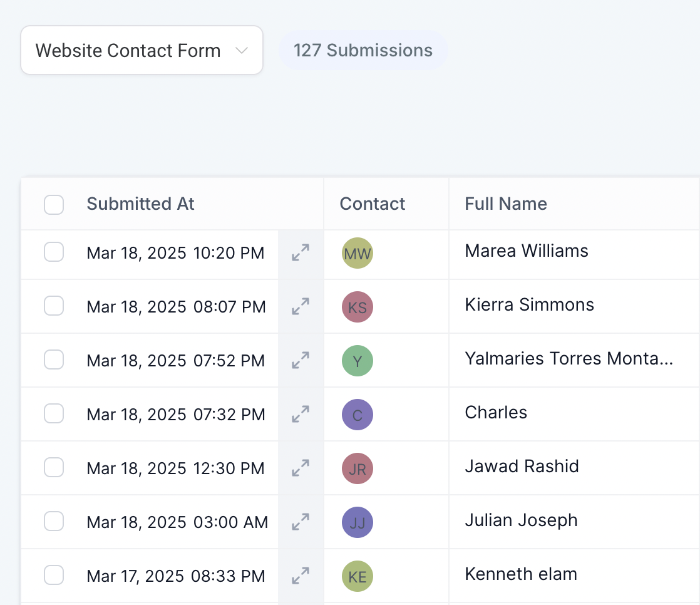Sort by the Submitted At column header
Image resolution: width=700 pixels, height=605 pixels.
click(x=141, y=204)
